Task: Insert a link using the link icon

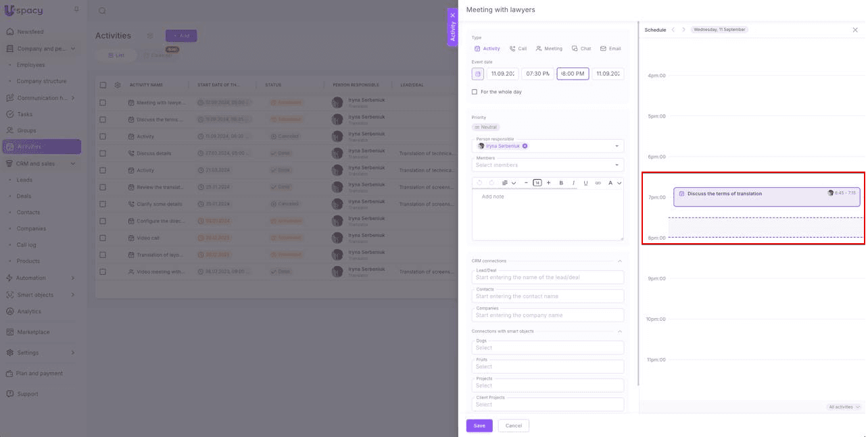Action: [x=598, y=183]
